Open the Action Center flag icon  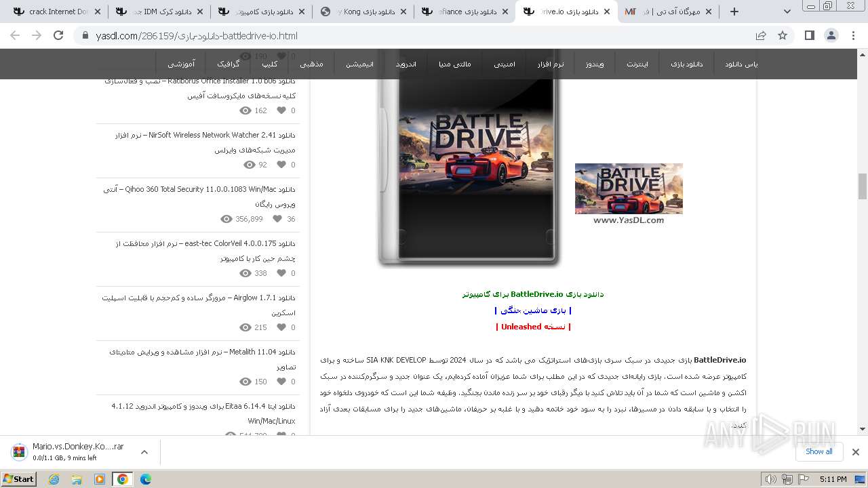[804, 479]
